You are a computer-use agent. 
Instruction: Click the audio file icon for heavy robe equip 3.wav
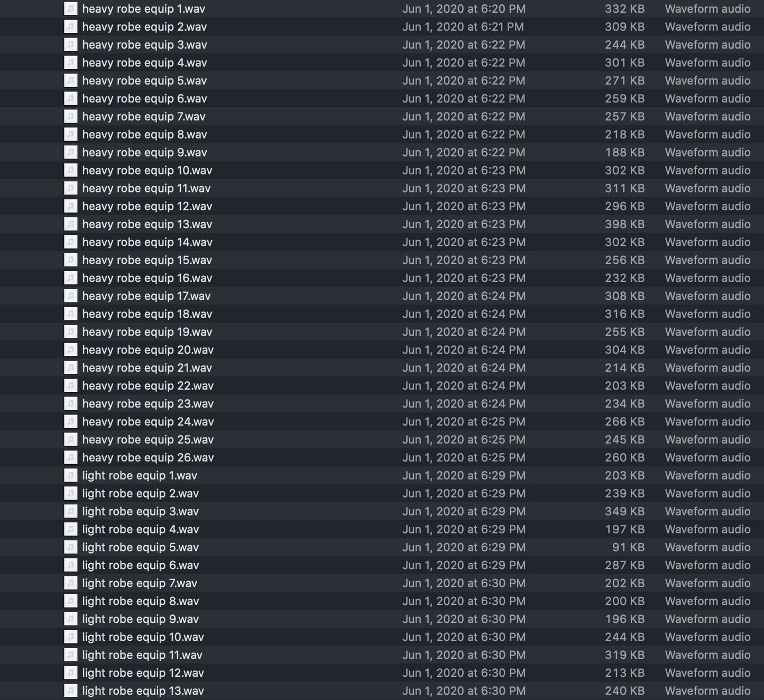pyautogui.click(x=71, y=44)
